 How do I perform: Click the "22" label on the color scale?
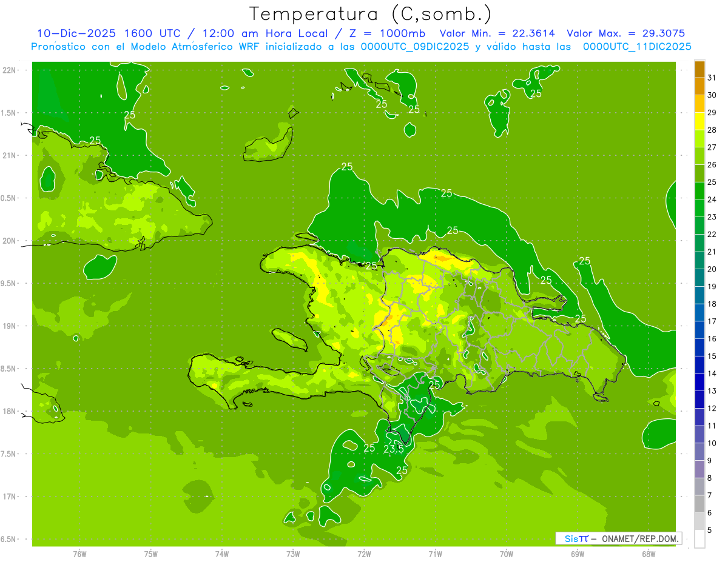(x=712, y=235)
